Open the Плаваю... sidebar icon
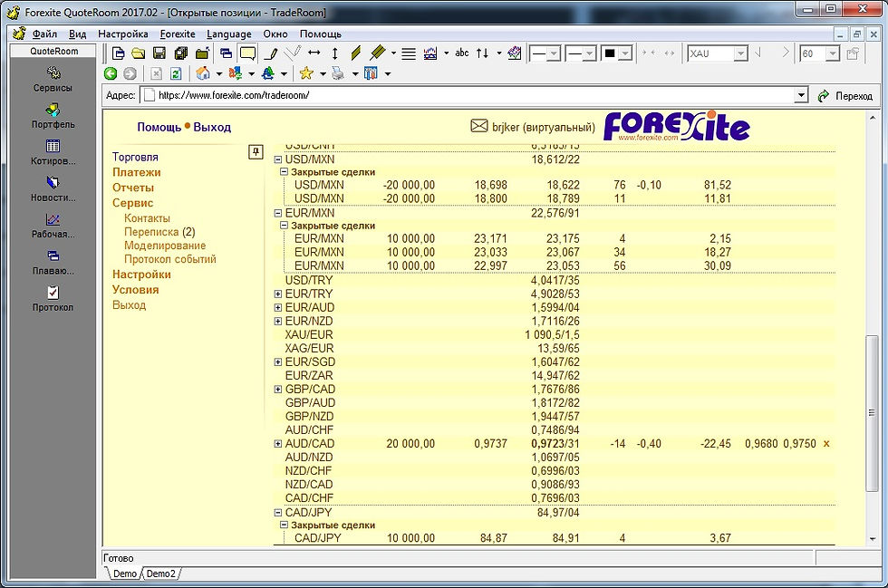 53,262
